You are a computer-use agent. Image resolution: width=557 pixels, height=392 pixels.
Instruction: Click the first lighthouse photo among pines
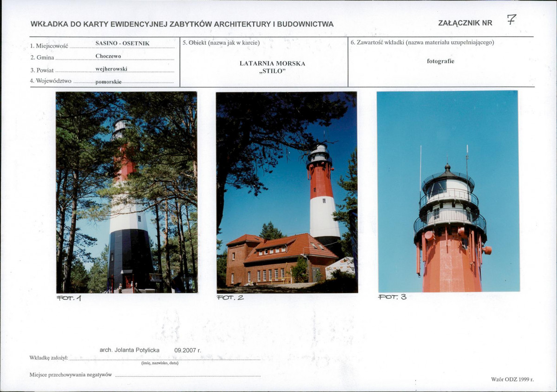click(127, 192)
